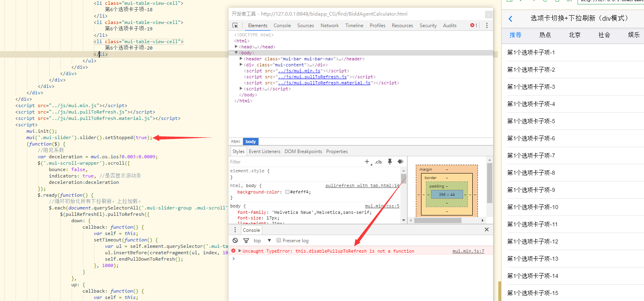Go back using blue arrow in app header

510,19
